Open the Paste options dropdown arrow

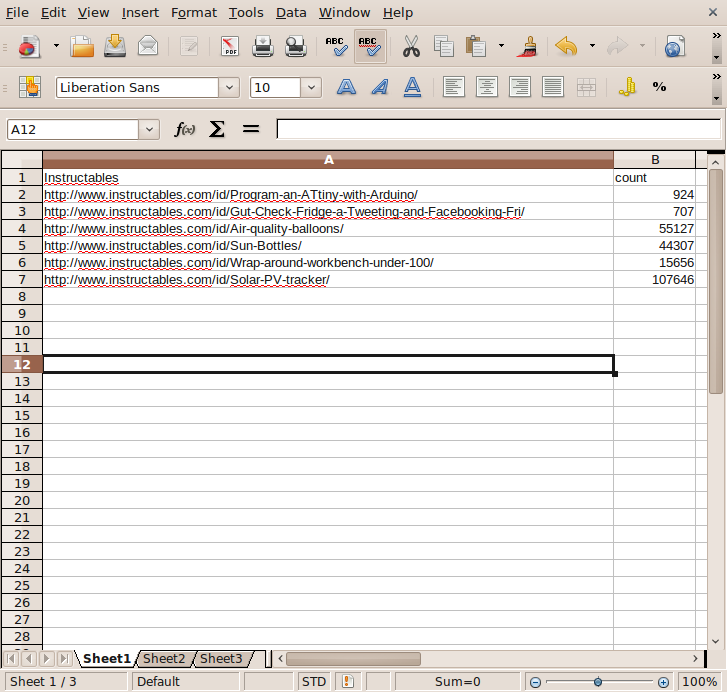point(501,46)
